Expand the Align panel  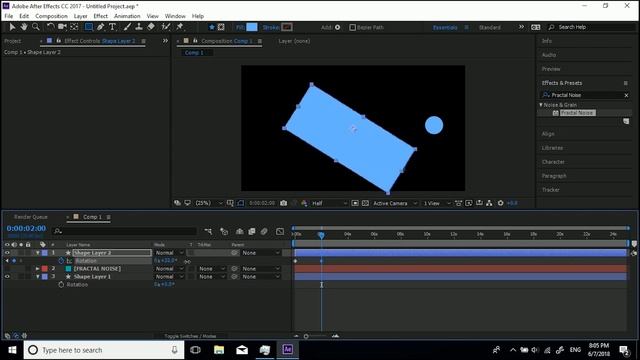pos(548,134)
